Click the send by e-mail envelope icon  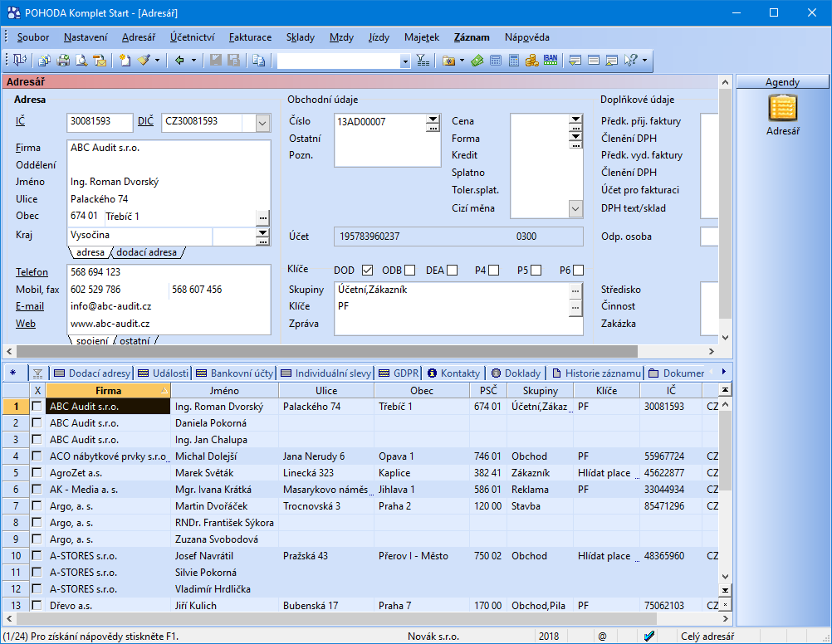click(x=99, y=61)
